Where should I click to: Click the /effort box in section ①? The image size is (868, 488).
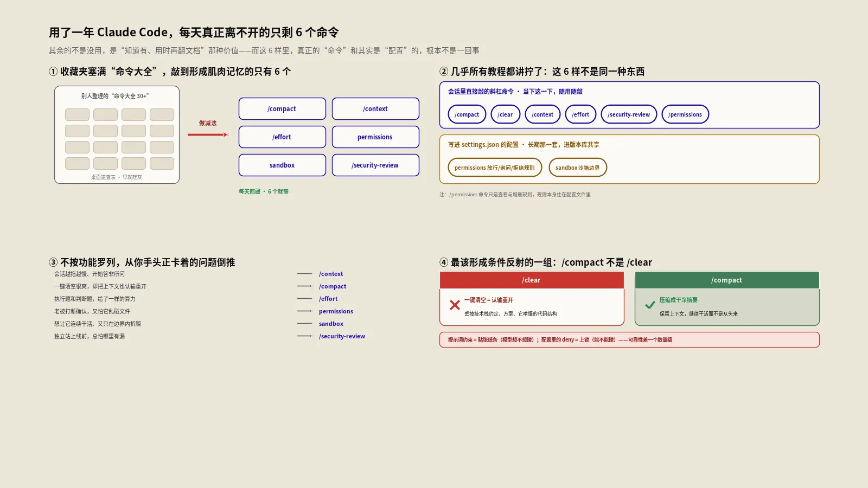click(x=282, y=137)
